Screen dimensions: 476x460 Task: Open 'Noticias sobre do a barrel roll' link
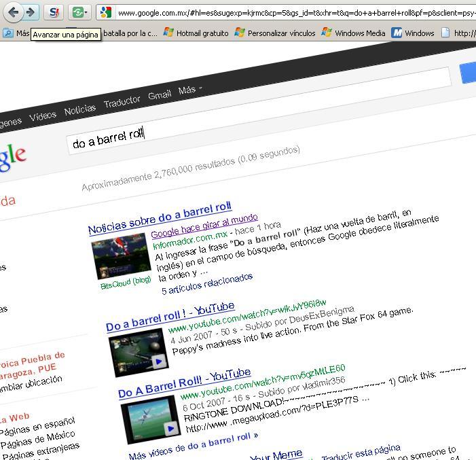[160, 218]
